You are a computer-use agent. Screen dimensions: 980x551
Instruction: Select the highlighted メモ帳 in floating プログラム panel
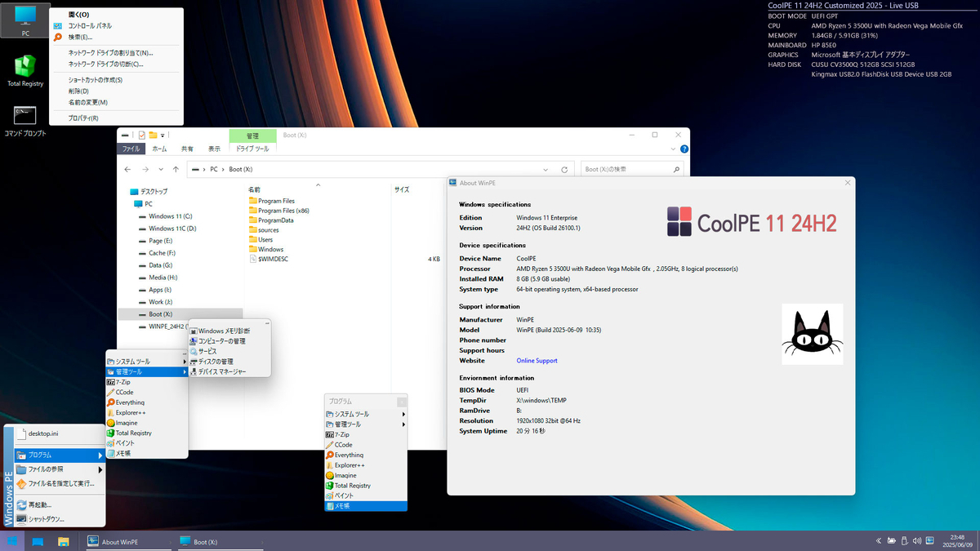[366, 506]
